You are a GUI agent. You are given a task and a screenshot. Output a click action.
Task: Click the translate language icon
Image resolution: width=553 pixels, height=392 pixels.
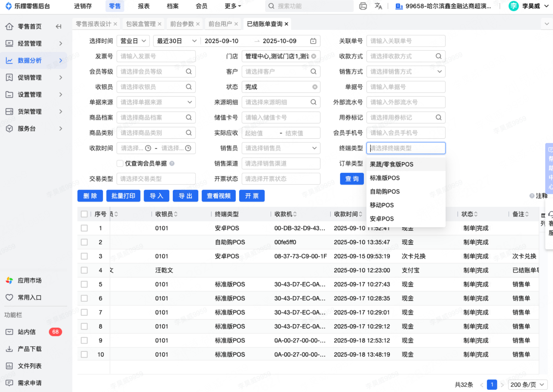378,6
